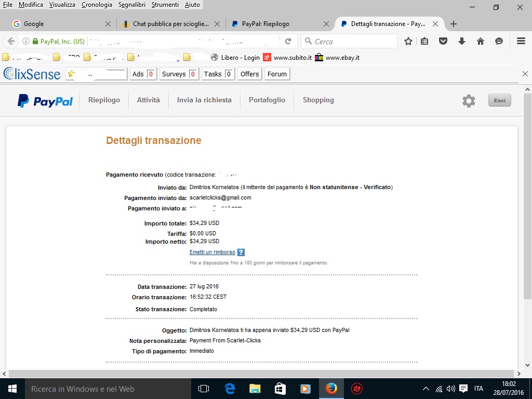Click the vertical scrollbar down arrow
The height and width of the screenshot is (399, 532).
pos(527,365)
